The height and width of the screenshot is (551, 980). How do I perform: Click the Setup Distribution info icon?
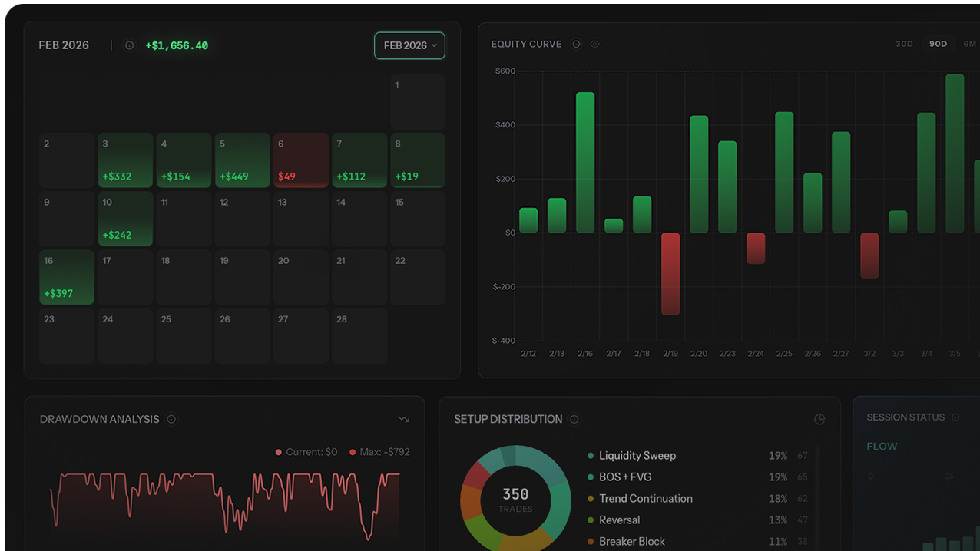click(574, 419)
